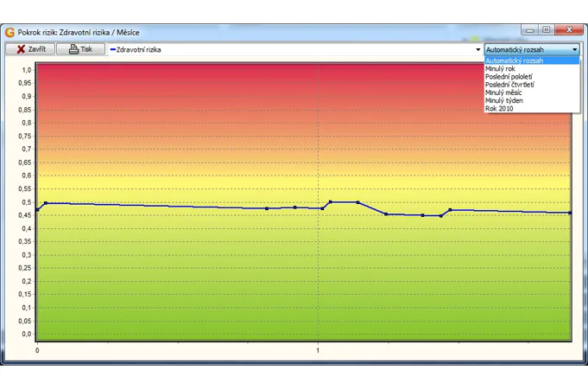Click the first data point on chart line
The width and height of the screenshot is (588, 389).
[x=36, y=210]
